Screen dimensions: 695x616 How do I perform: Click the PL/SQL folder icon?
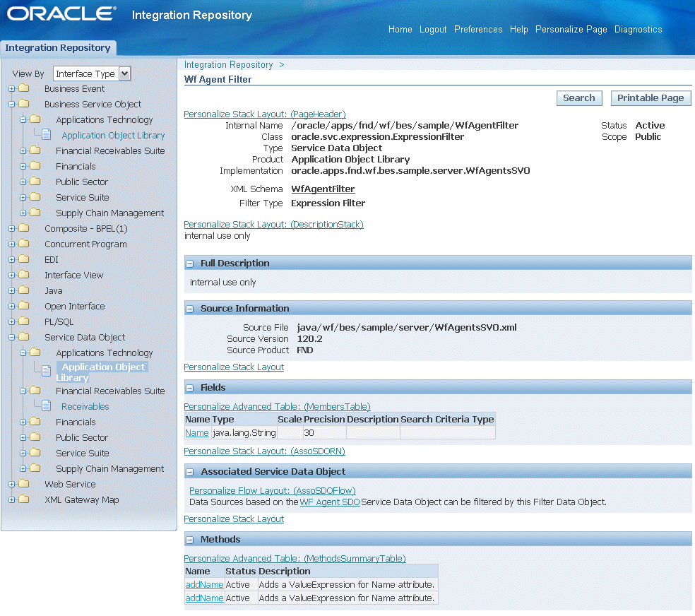point(24,321)
